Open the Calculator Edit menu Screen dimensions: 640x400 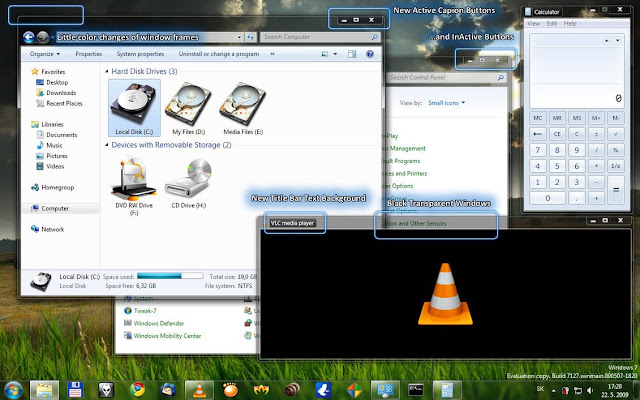click(x=552, y=24)
